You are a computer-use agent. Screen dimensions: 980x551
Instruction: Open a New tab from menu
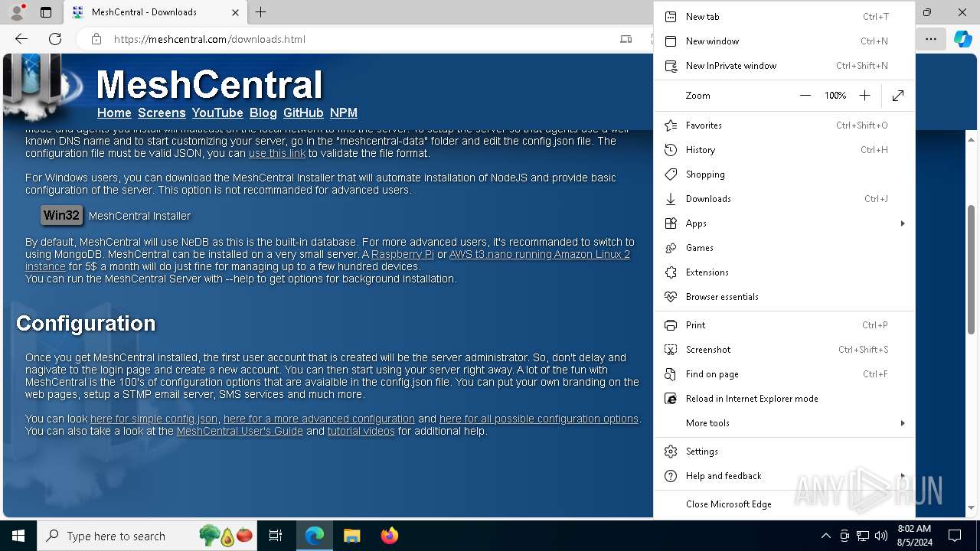pos(784,16)
